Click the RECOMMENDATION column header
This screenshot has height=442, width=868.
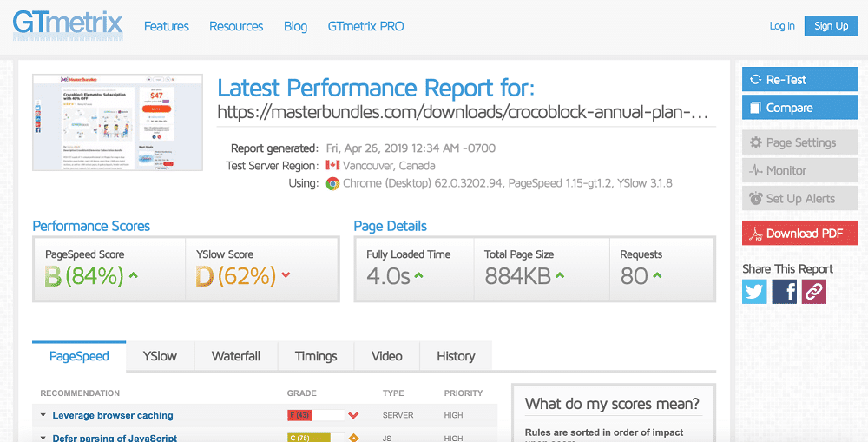(80, 393)
